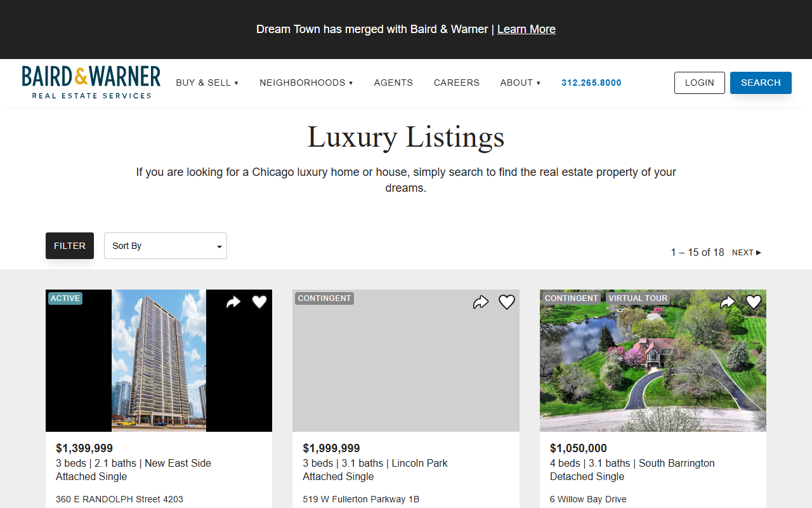Favorite the 360 E Randolph Street listing
The image size is (812, 508).
point(259,302)
